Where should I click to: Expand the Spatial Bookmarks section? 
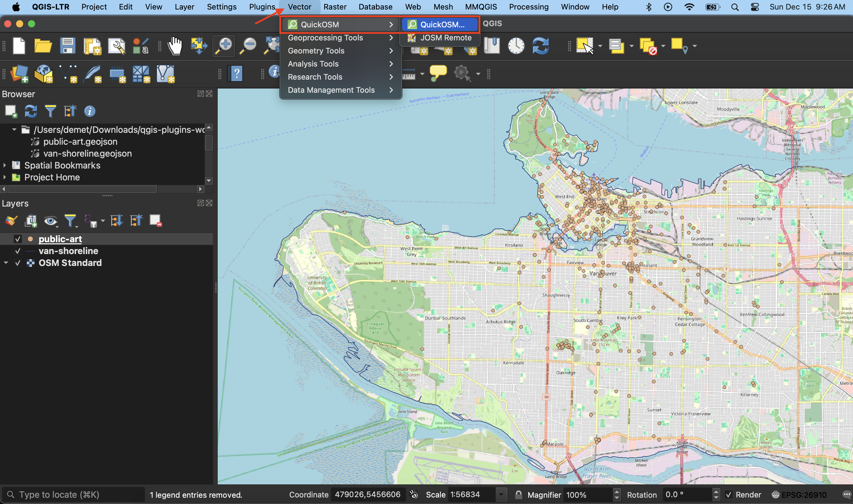click(x=5, y=165)
